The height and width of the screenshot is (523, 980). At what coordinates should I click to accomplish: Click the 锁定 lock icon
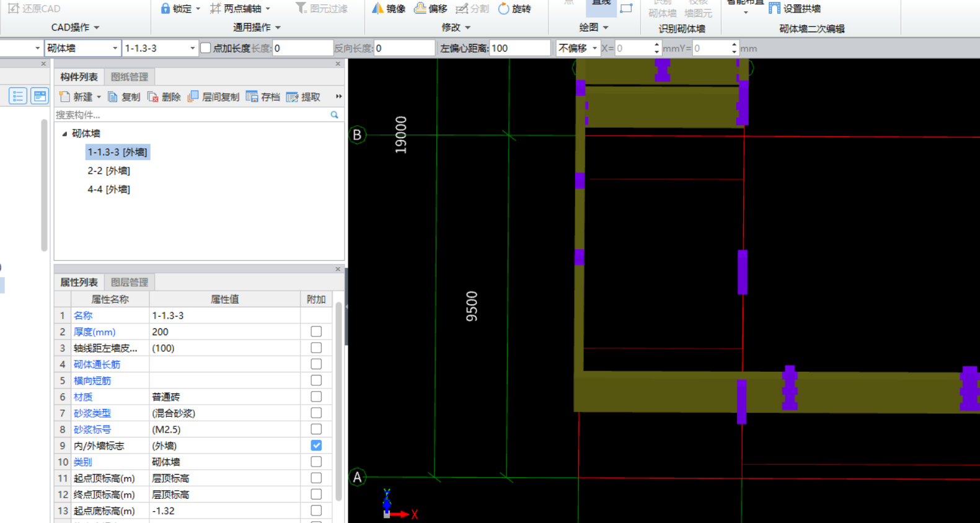pyautogui.click(x=166, y=9)
